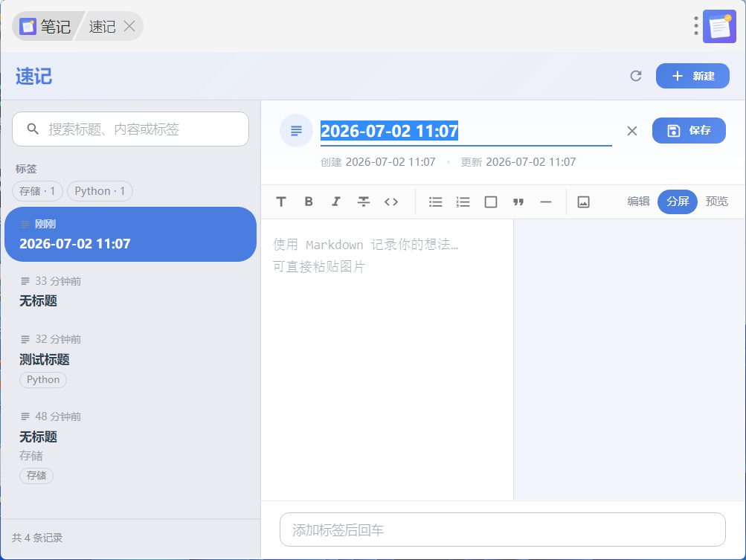Screen dimensions: 746x560
Task: Apply strikethrough formatting icon
Action: [x=364, y=202]
